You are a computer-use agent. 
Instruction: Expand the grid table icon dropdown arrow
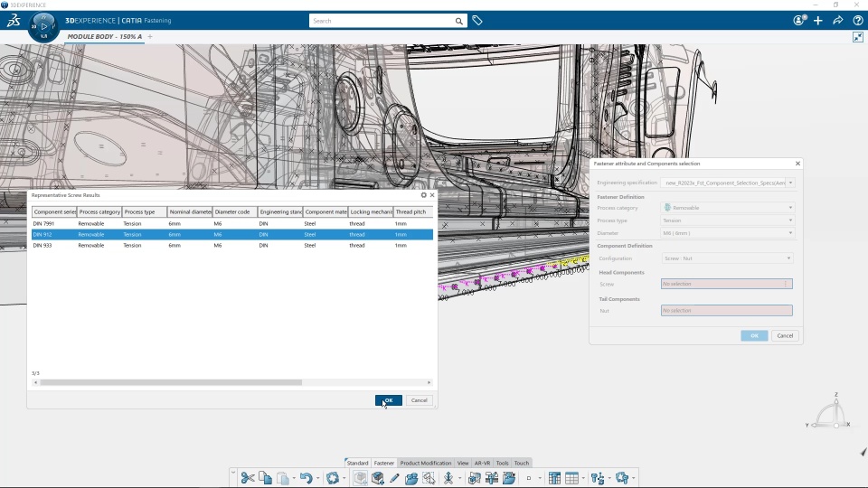[583, 478]
